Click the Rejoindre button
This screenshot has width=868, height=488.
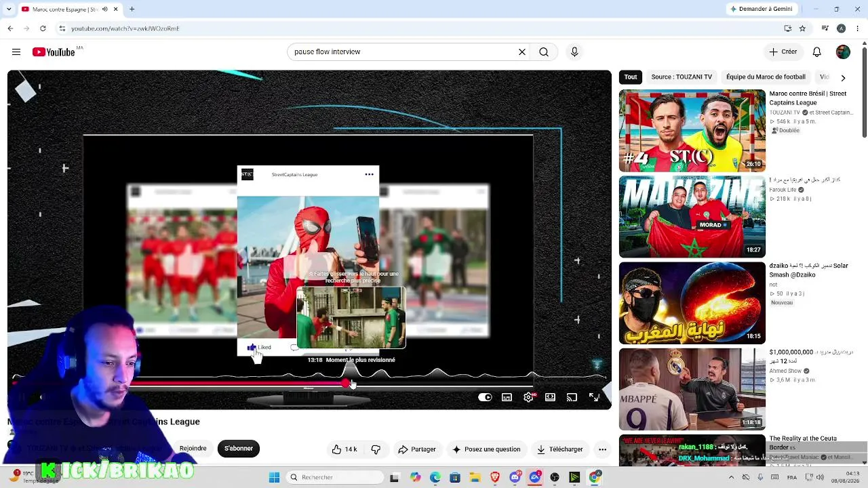[193, 449]
